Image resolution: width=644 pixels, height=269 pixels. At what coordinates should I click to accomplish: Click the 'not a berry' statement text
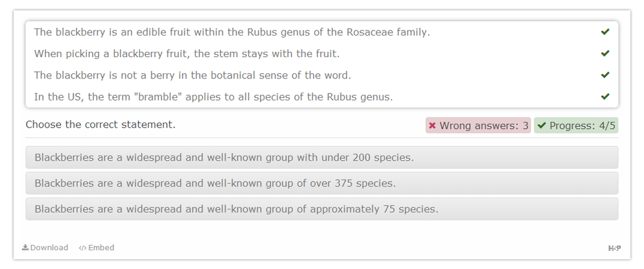coord(192,75)
